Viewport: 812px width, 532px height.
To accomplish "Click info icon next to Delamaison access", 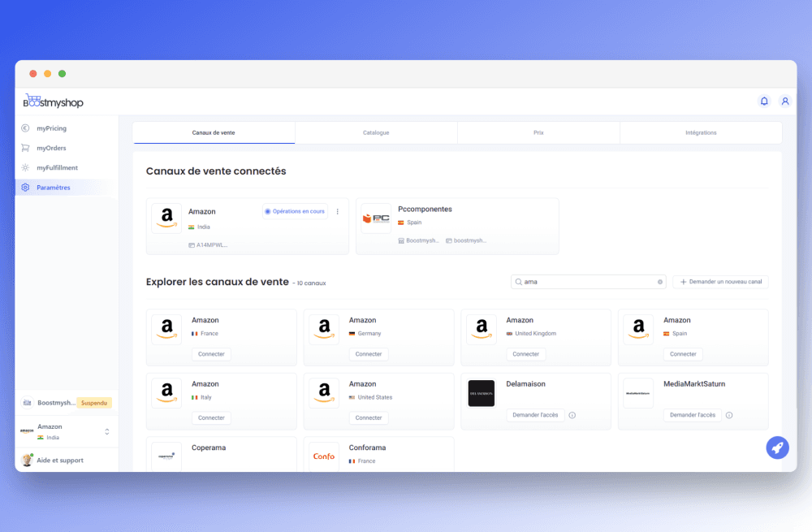I will click(x=572, y=415).
